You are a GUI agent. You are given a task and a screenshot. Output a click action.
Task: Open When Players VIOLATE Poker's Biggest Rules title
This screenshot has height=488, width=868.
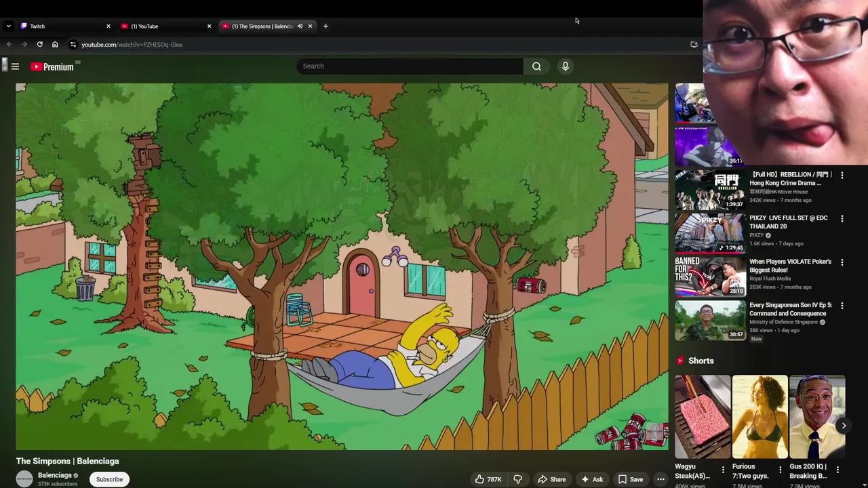point(790,266)
